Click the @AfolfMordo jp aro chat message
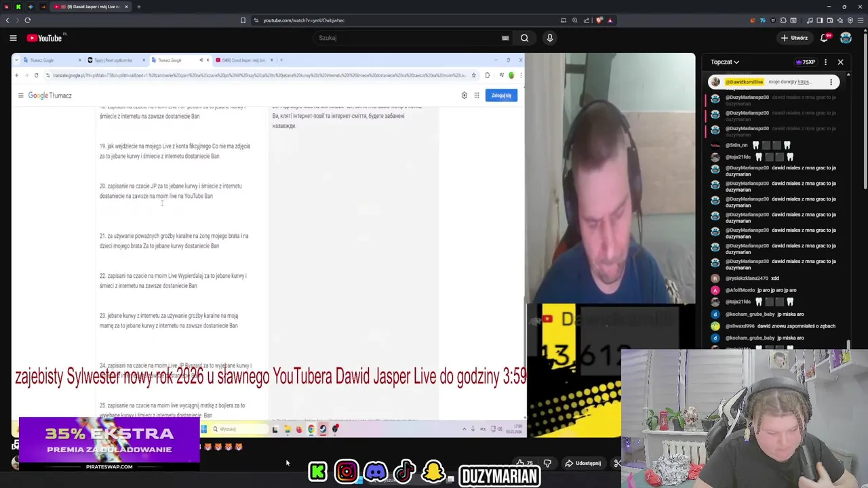The width and height of the screenshot is (868, 488). point(775,290)
